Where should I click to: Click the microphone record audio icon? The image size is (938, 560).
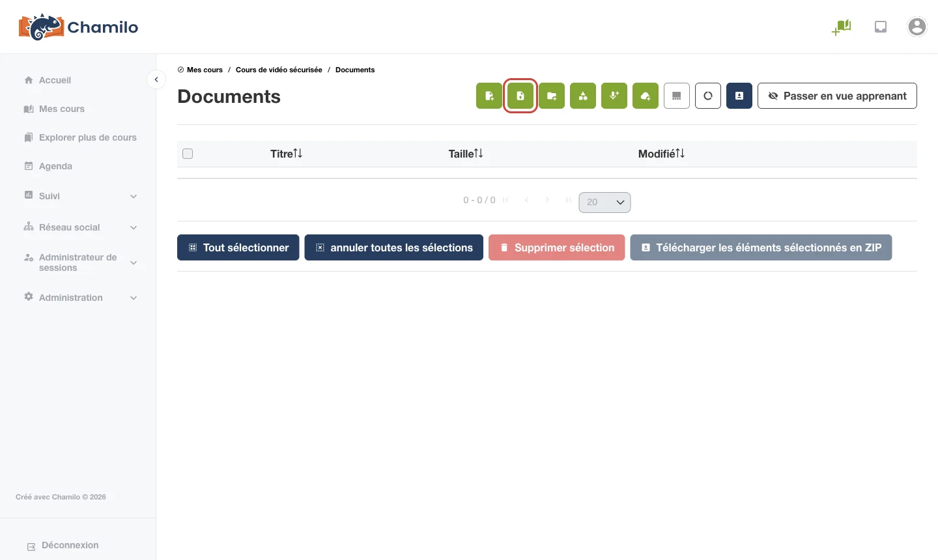click(x=614, y=96)
